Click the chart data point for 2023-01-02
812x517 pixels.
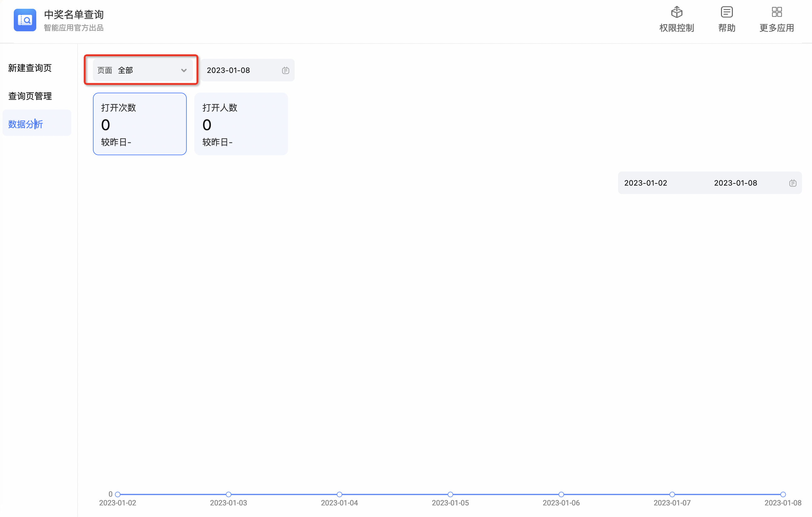pos(118,494)
